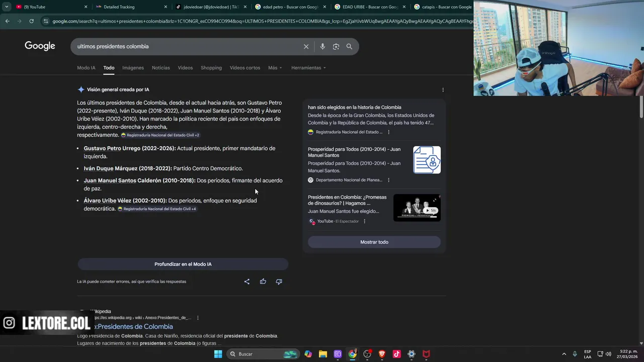The image size is (644, 362).
Task: Open options for YouTube El Espectador card
Action: 364,221
